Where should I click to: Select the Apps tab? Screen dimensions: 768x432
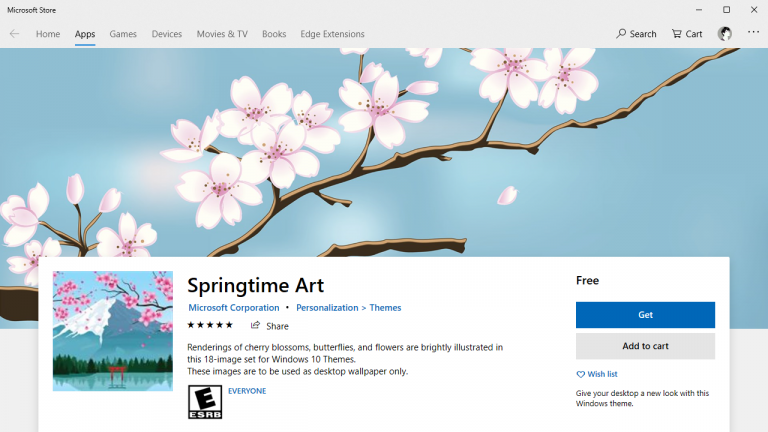pos(85,34)
